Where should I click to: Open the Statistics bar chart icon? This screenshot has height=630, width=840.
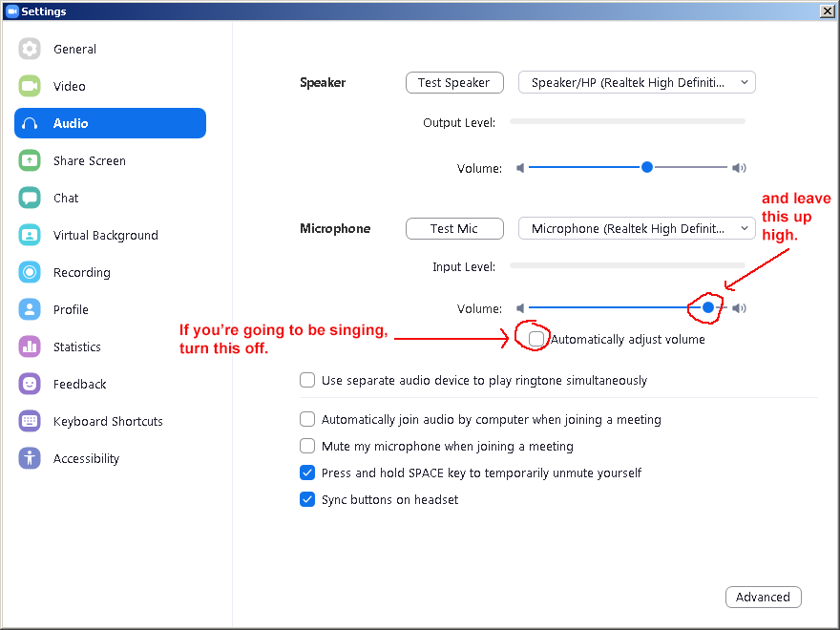(30, 346)
